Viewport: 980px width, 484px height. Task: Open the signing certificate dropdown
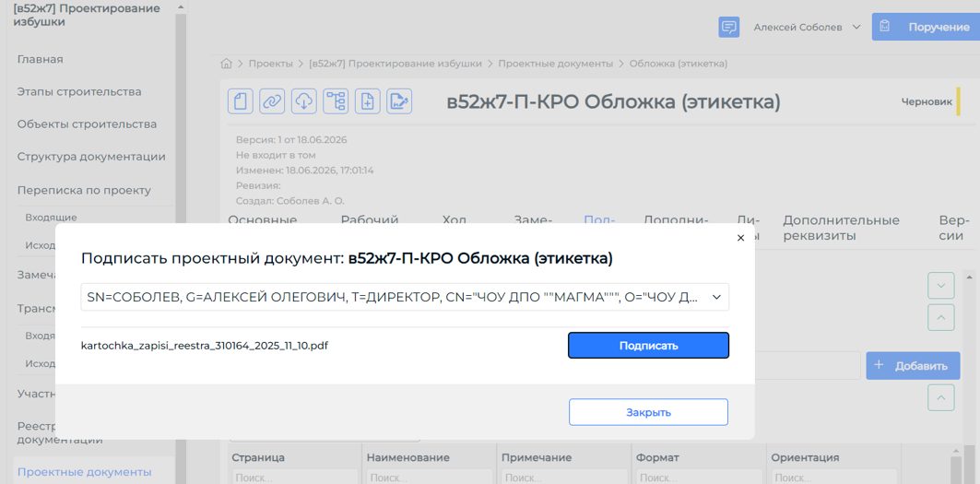(405, 298)
